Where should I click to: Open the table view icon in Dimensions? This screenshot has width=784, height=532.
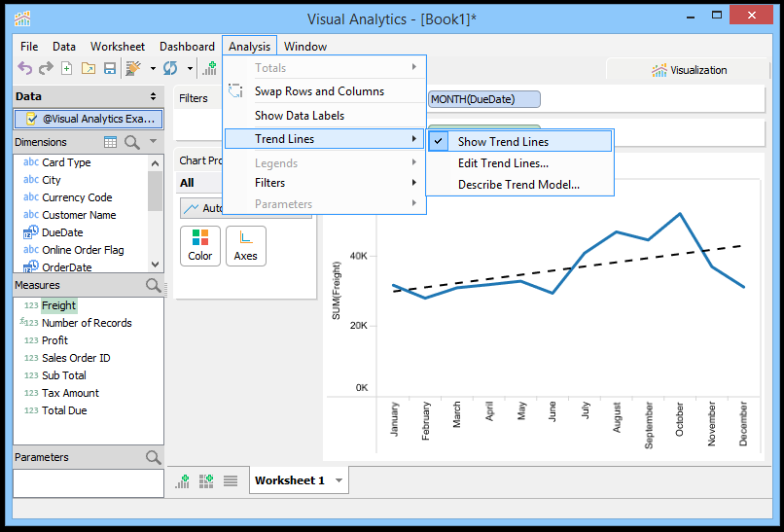(110, 142)
